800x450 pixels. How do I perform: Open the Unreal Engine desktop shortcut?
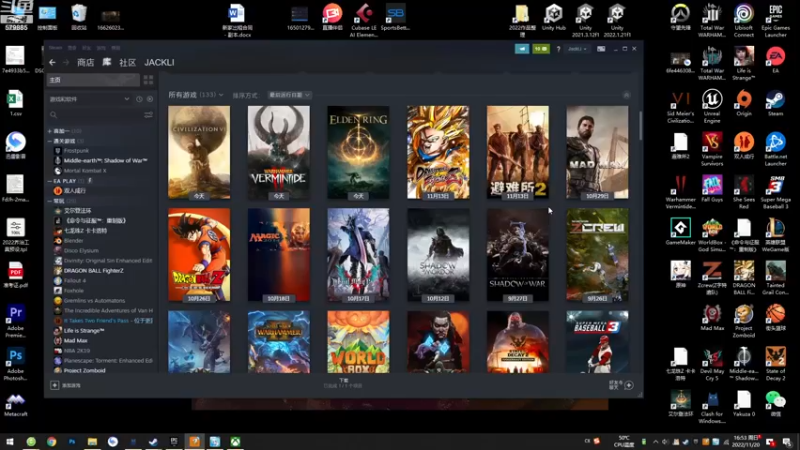712,106
